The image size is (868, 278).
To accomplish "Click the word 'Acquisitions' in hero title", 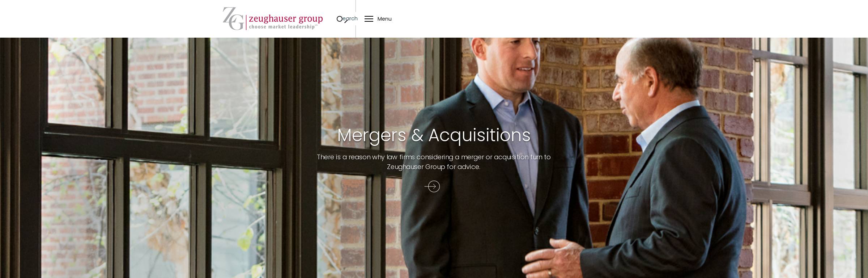I will 479,135.
